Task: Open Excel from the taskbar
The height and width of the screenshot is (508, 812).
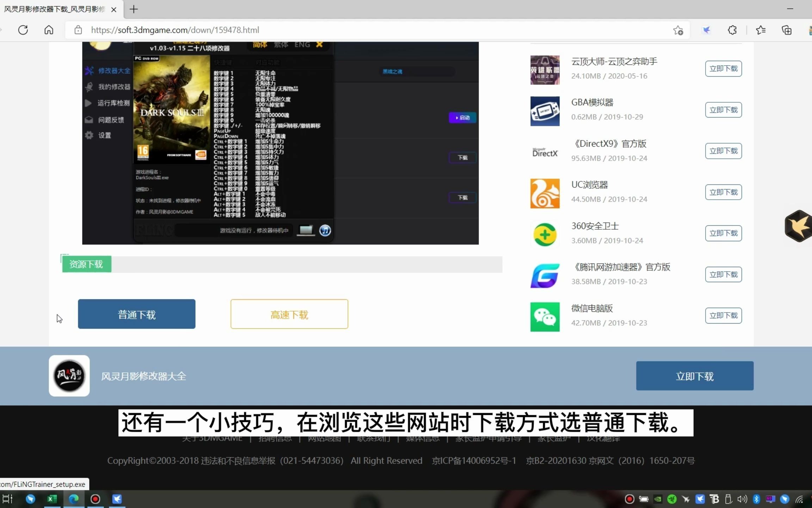Action: pyautogui.click(x=52, y=499)
